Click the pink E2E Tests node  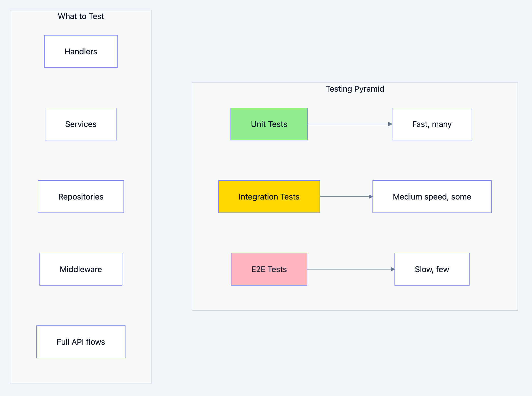(269, 269)
